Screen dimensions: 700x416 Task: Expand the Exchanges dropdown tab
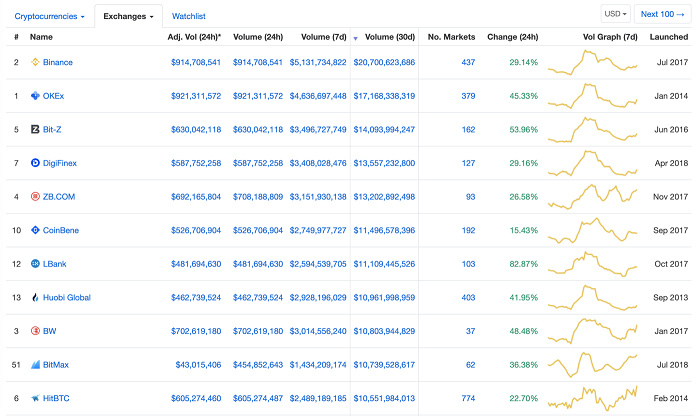click(128, 17)
